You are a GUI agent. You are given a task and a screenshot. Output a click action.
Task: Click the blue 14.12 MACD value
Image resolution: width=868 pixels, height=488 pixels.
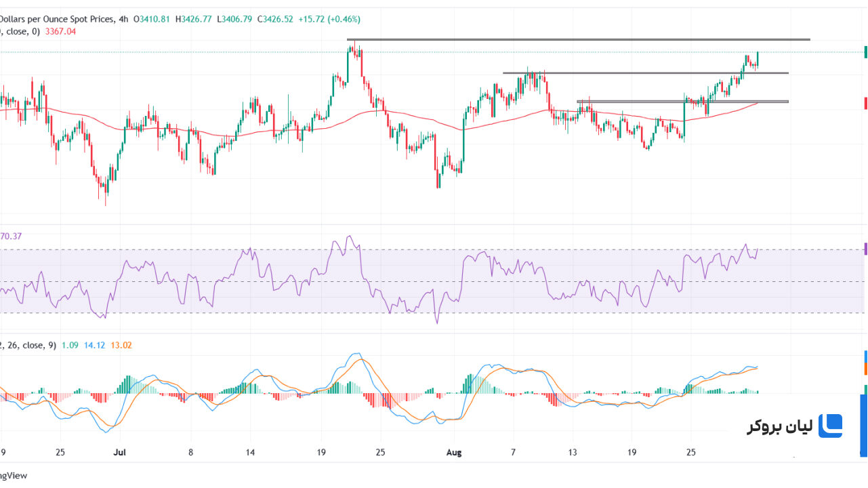tap(94, 345)
